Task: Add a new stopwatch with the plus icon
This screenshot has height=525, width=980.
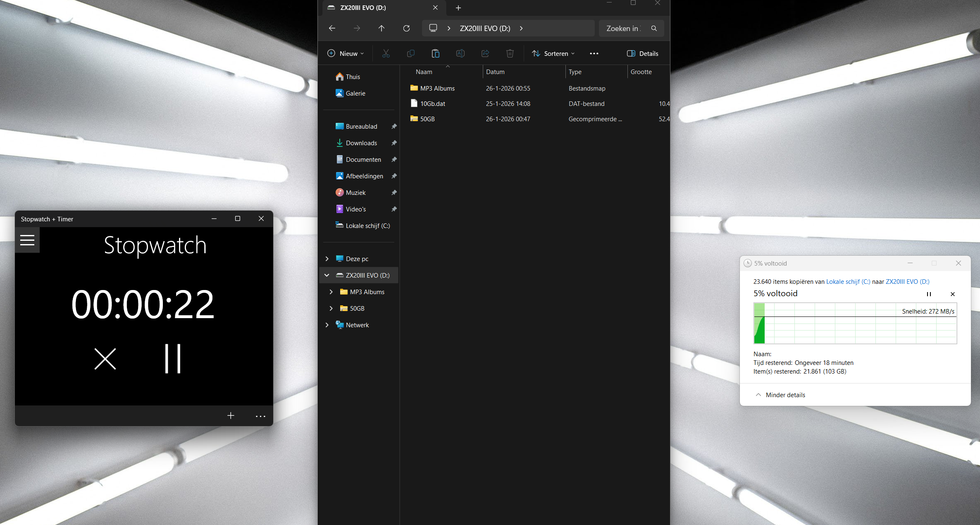Action: [x=231, y=415]
